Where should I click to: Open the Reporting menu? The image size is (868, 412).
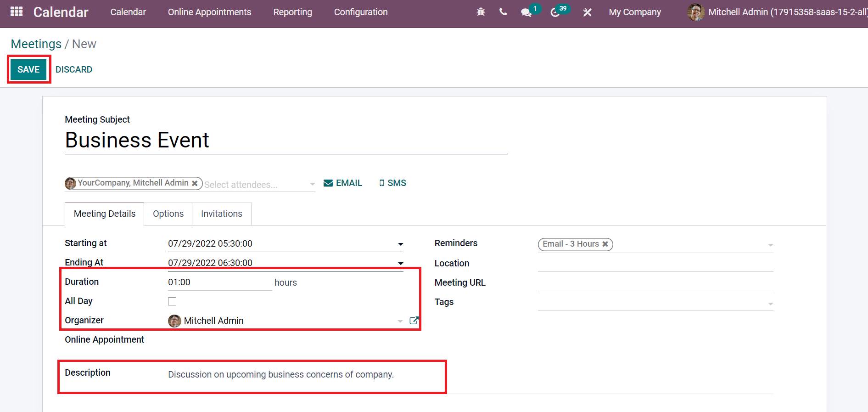tap(292, 12)
